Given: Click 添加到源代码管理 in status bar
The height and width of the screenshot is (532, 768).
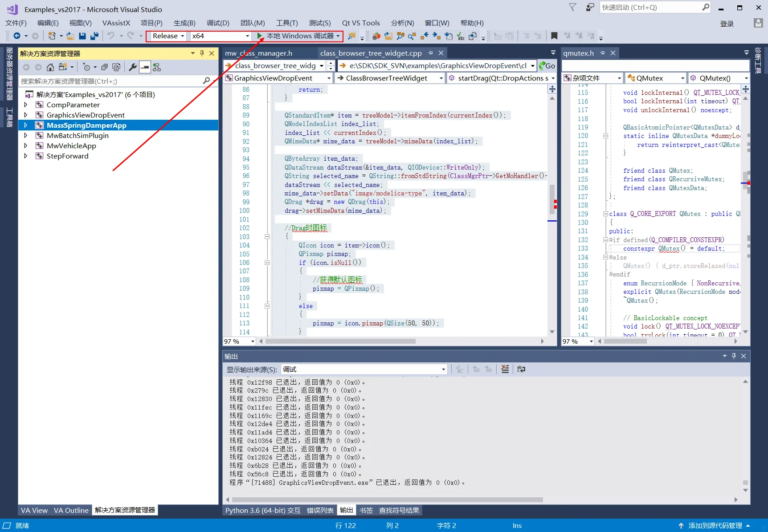Looking at the screenshot, I should [x=715, y=526].
